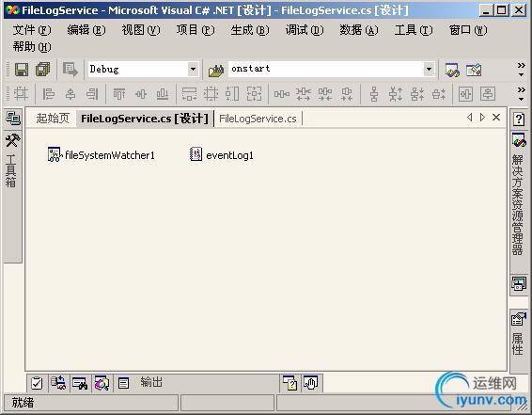Open Server Explorer side panel icon
The image size is (532, 415).
(13, 119)
